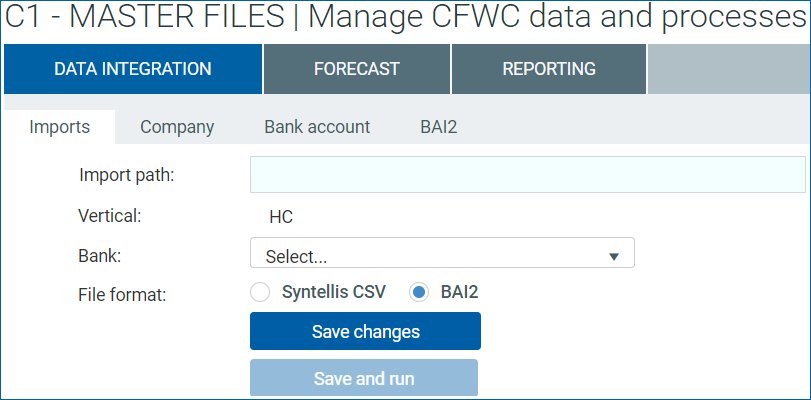Viewport: 811px width, 400px height.
Task: Click the HC vertical value
Action: 281,217
